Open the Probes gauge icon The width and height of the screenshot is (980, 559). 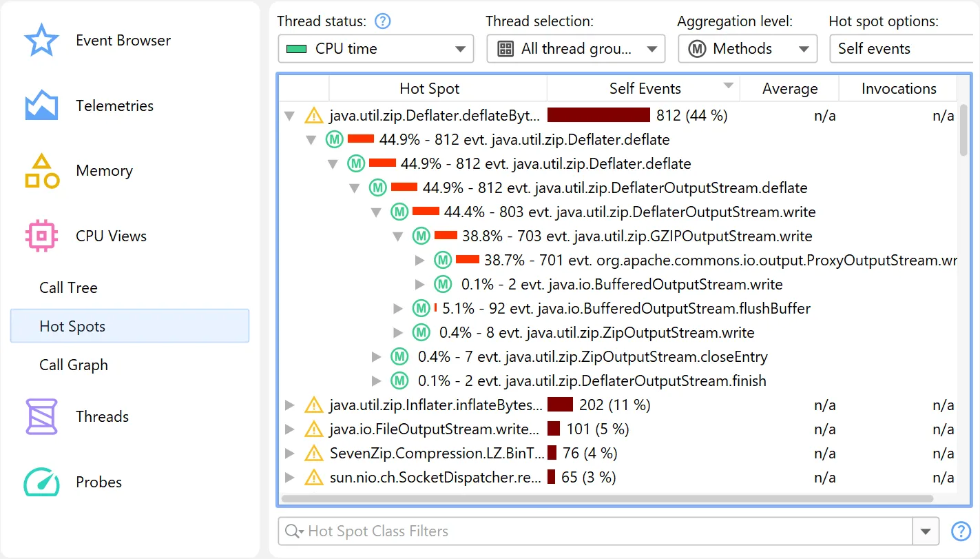[41, 482]
